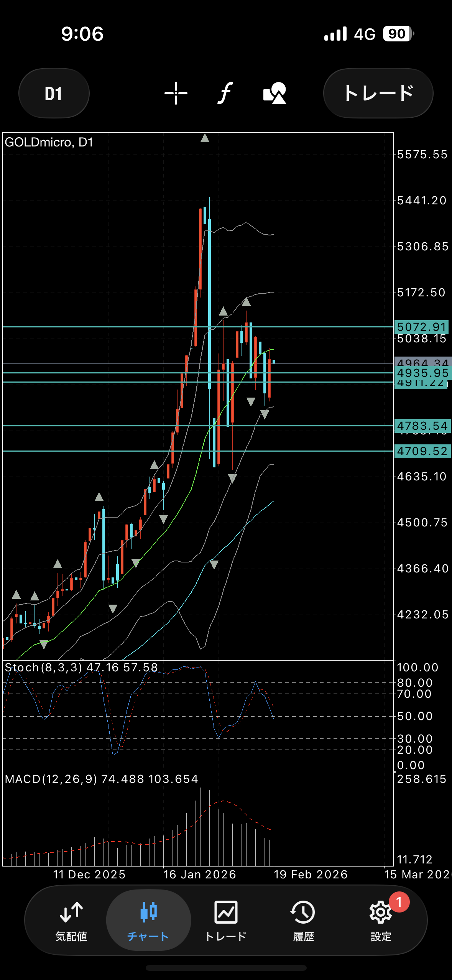Tap the 4635.10 price scale value
Viewport: 452px width, 980px height.
(422, 477)
